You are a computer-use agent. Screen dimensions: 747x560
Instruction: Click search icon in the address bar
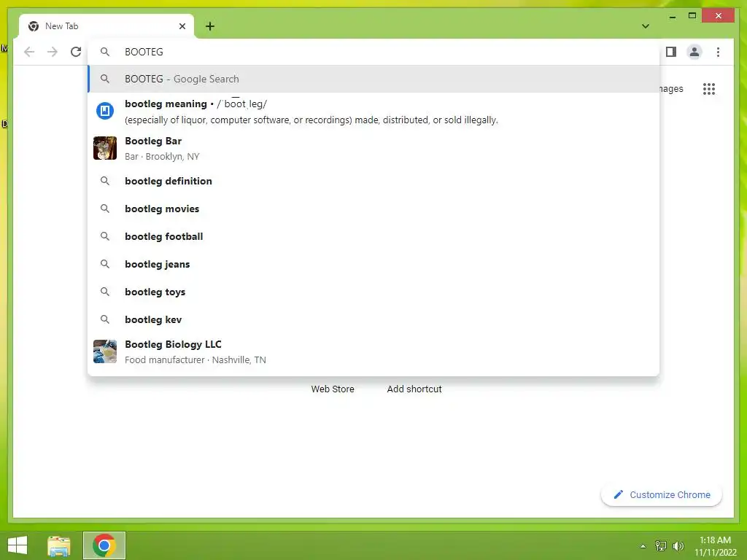[105, 52]
